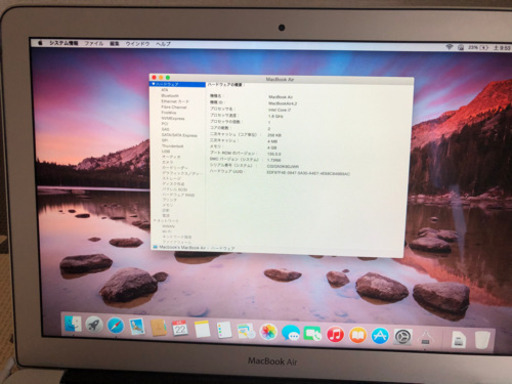The image size is (512, 384).
Task: Select グラフィックス/ディスプレイ in the sidebar
Action: 180,173
